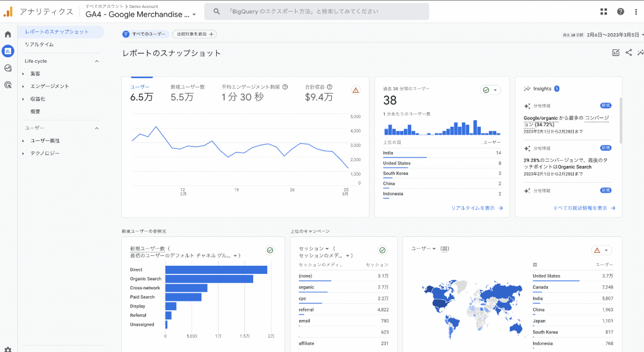Click green check status on new users card
Screen dimensions: 644x352
pos(270,250)
